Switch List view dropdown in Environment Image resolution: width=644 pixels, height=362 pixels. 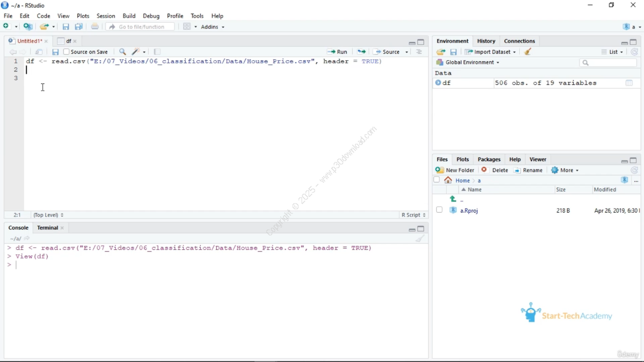point(612,52)
